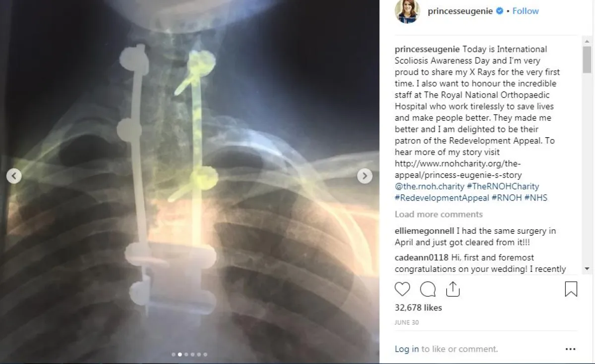The image size is (595, 364).
Task: Select the first carousel dot indicator
Action: tap(174, 355)
